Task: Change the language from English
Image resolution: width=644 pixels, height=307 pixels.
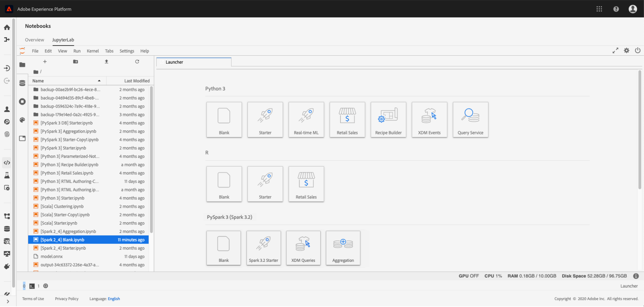Action: click(114, 299)
